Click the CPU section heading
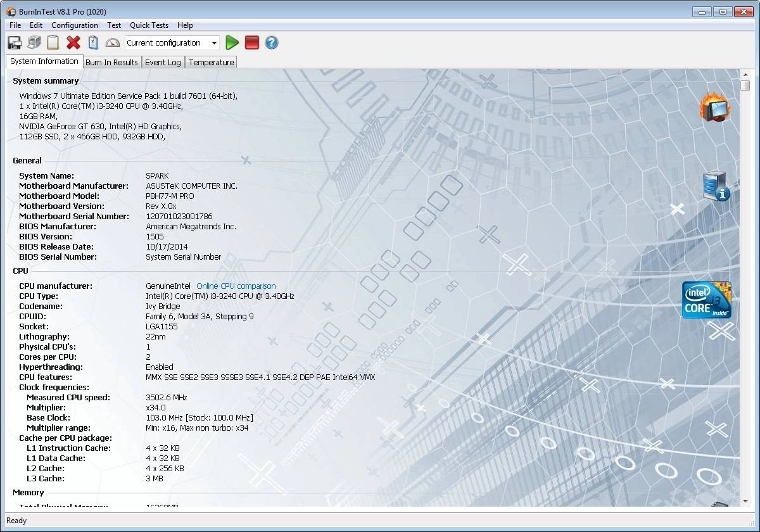760x532 pixels. coord(20,271)
